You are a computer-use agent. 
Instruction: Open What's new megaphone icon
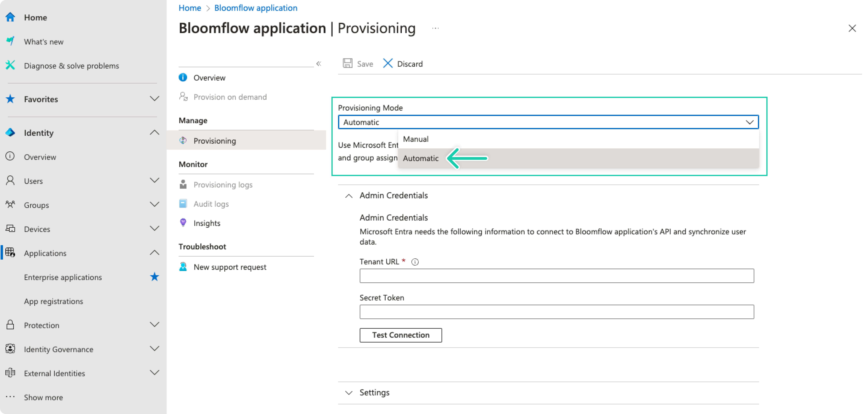10,41
